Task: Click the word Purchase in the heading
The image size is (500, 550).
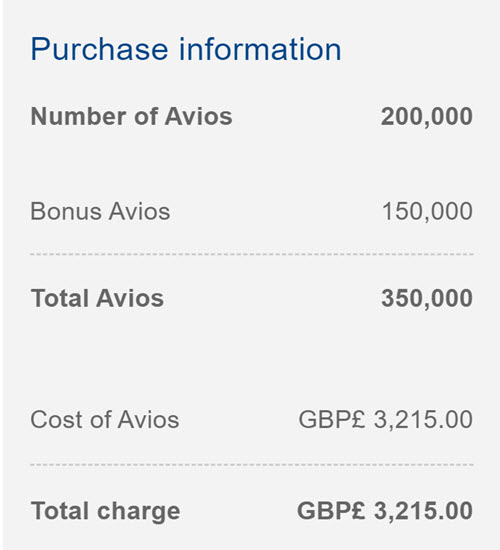Action: tap(99, 50)
